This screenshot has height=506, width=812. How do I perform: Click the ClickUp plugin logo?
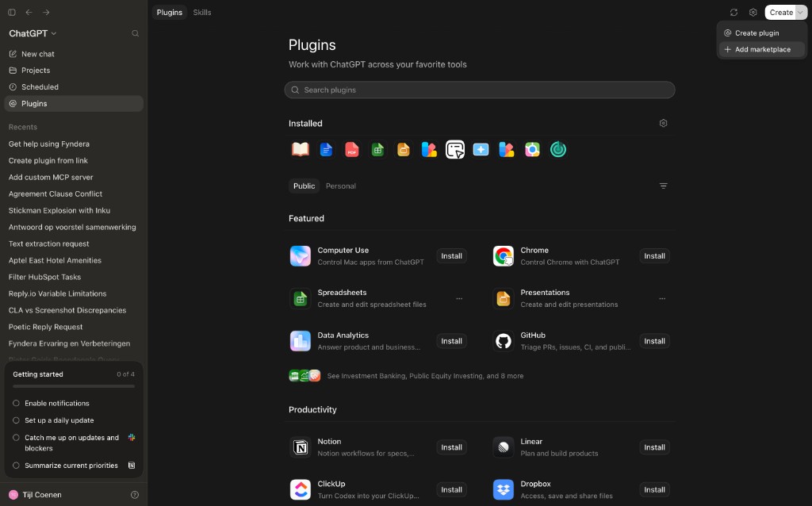pyautogui.click(x=301, y=489)
